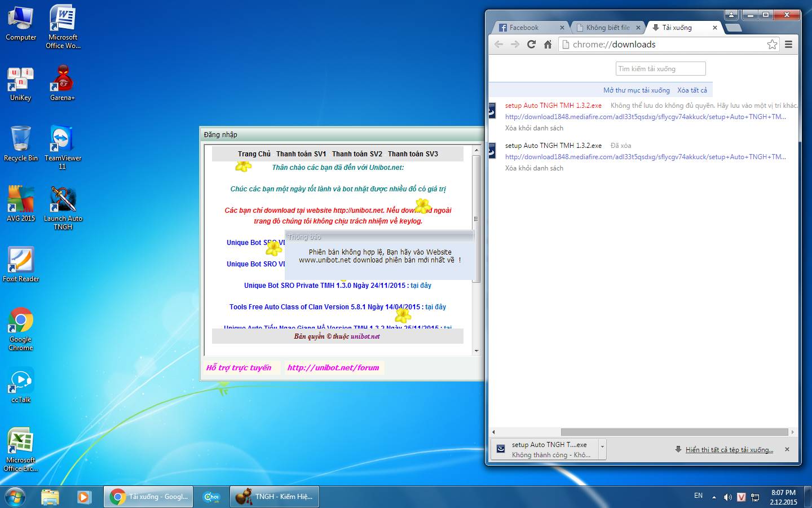Open first setup Auto TNGH TMH 1.3.2.exe entry
The image size is (812, 508).
coord(553,106)
